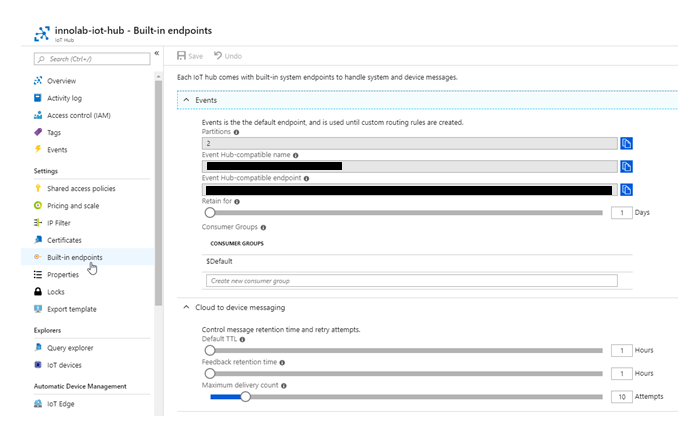Select the $Default consumer group row
This screenshot has width=700, height=438.
point(417,262)
